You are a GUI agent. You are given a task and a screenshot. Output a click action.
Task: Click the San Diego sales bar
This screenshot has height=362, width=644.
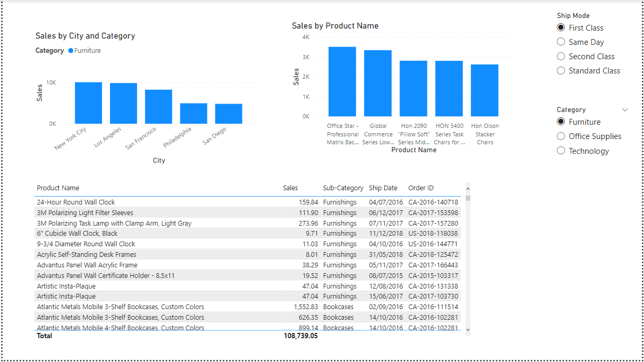pyautogui.click(x=229, y=114)
